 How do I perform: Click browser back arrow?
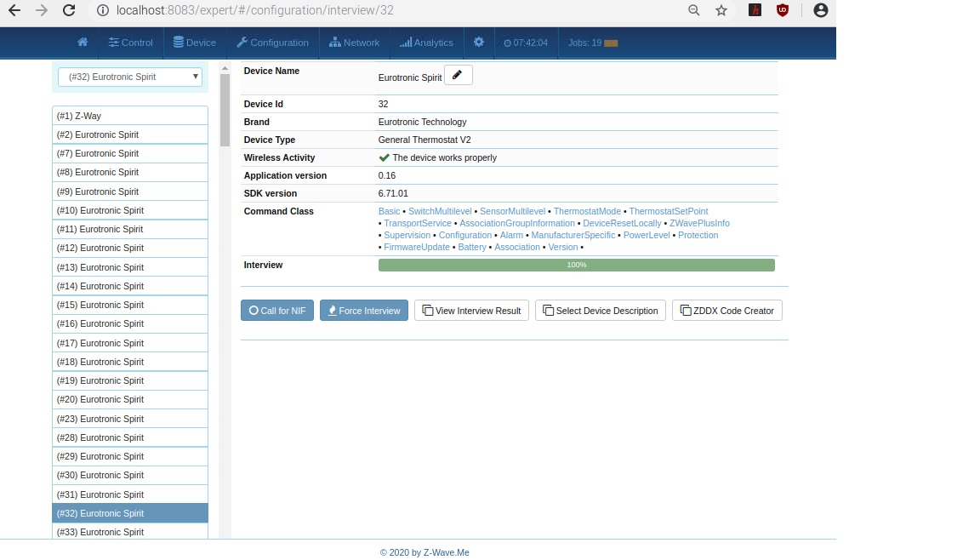pyautogui.click(x=14, y=10)
